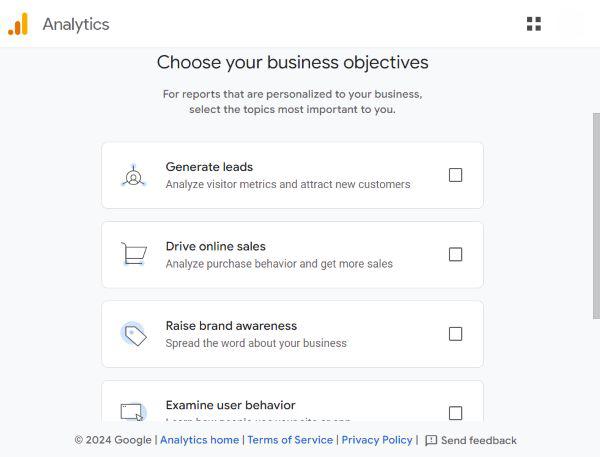The height and width of the screenshot is (457, 600).
Task: Click the Analytics logo icon
Action: pos(18,24)
